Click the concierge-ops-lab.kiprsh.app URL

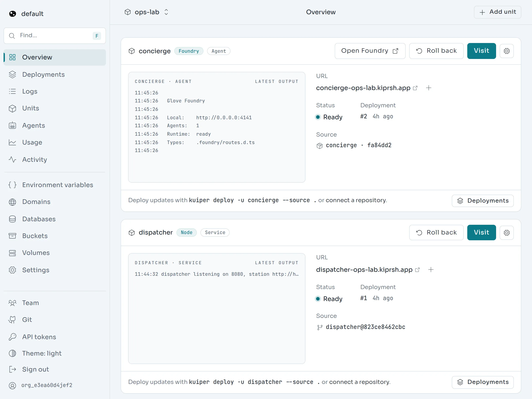click(363, 88)
